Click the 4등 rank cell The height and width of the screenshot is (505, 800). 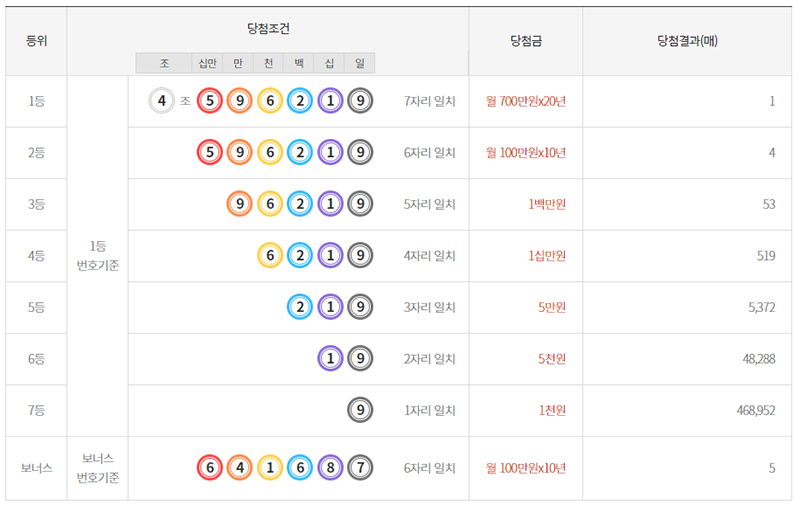pos(36,256)
